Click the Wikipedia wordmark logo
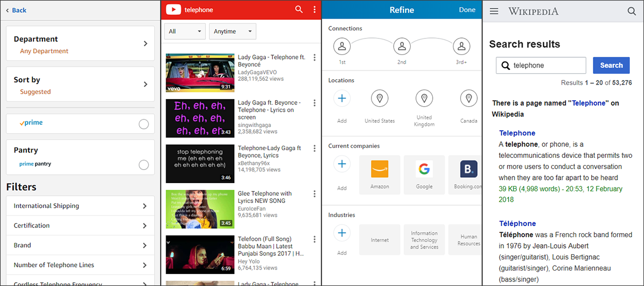Screen dimensions: 644x286 pyautogui.click(x=533, y=11)
